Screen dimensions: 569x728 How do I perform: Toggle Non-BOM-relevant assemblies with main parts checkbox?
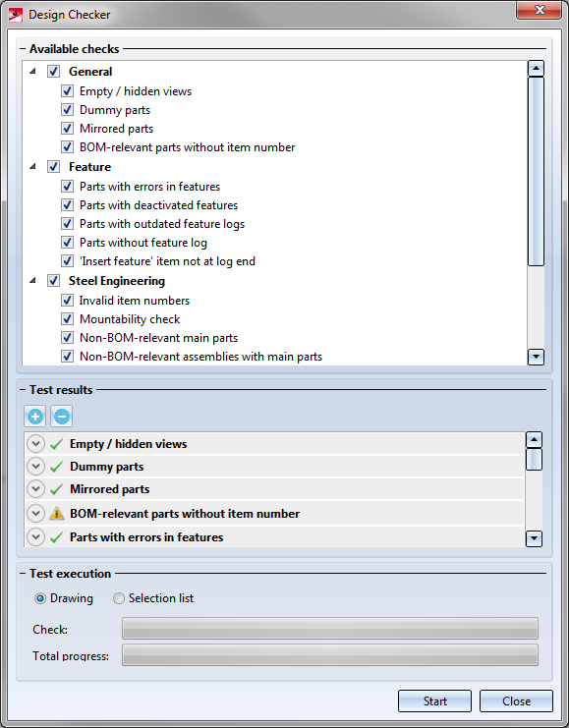point(68,356)
